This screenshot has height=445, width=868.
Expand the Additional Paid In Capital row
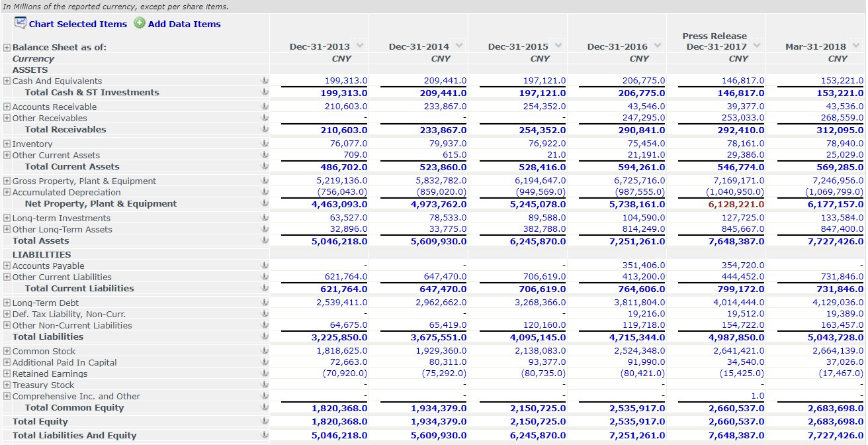7,362
